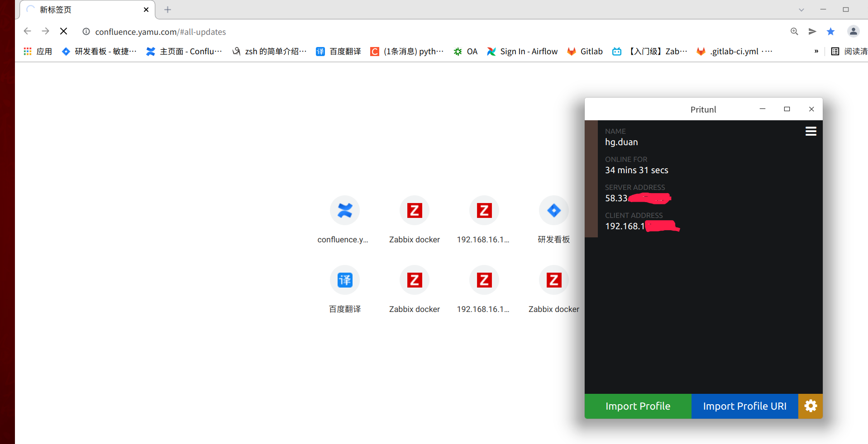Screen dimensions: 868x444
Task: Open the confluence.y... shortcut tile
Action: pos(344,220)
